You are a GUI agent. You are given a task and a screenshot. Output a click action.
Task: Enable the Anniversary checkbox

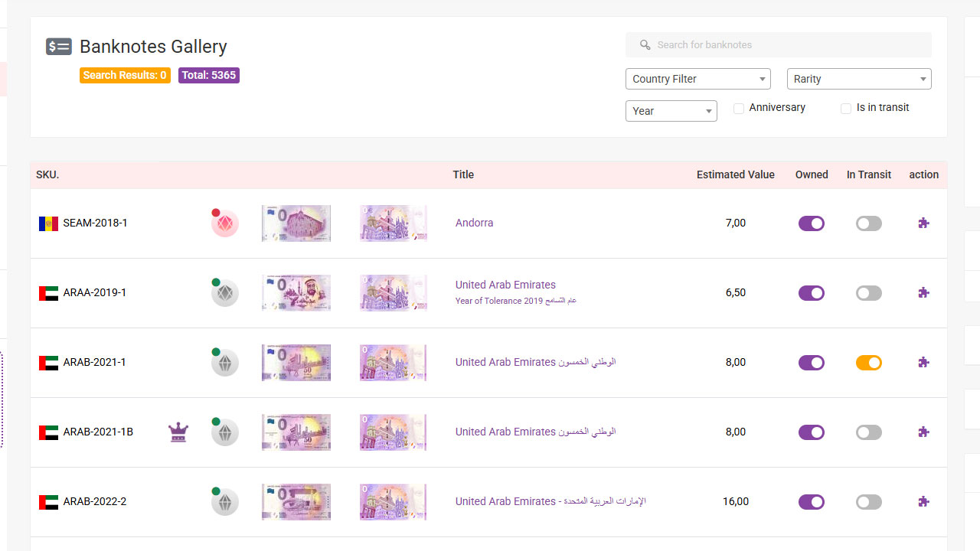(739, 109)
